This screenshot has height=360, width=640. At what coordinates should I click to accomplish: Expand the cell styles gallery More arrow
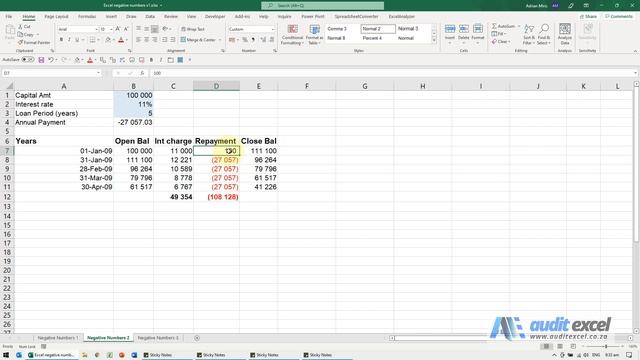tap(434, 40)
